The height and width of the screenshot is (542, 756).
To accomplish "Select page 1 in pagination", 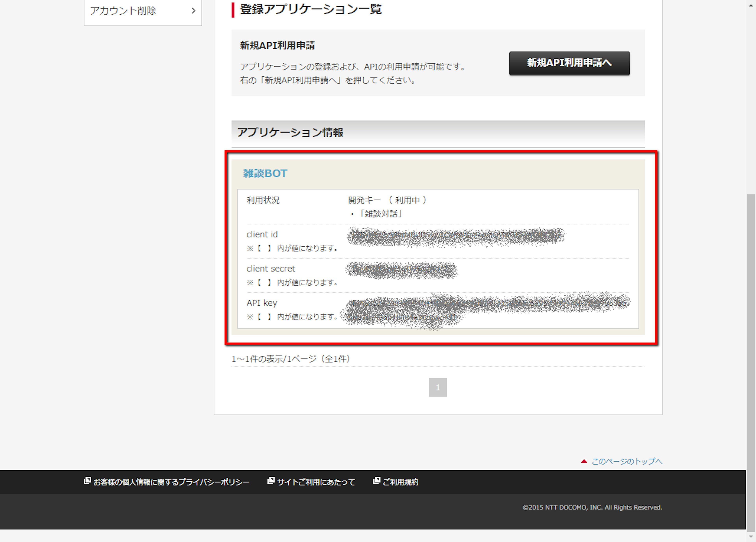I will click(438, 387).
